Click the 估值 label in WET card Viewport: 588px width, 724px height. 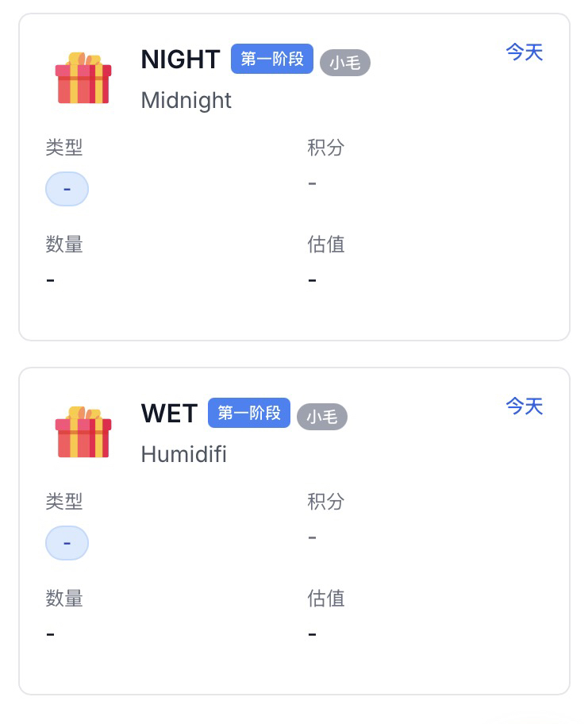(x=326, y=599)
